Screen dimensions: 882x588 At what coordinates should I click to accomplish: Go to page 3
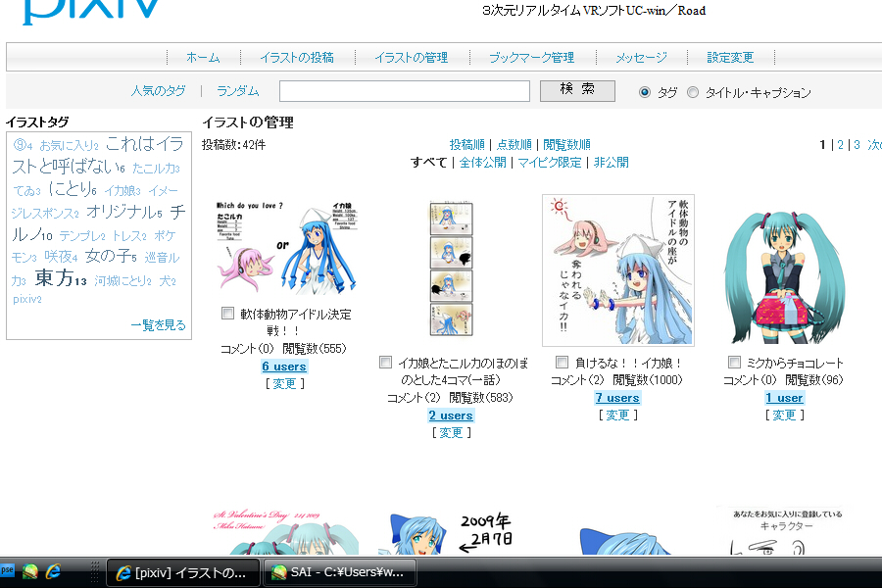pos(857,145)
